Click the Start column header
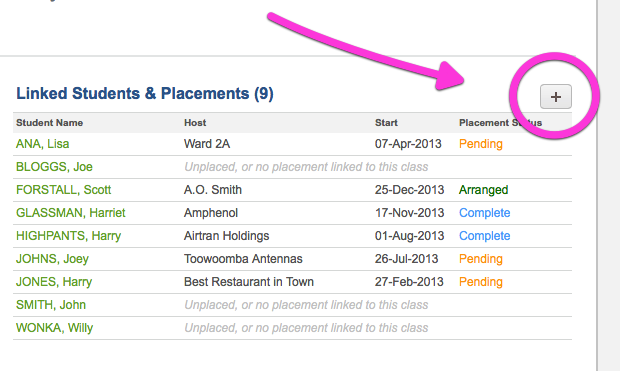Image resolution: width=620 pixels, height=371 pixels. click(x=386, y=123)
